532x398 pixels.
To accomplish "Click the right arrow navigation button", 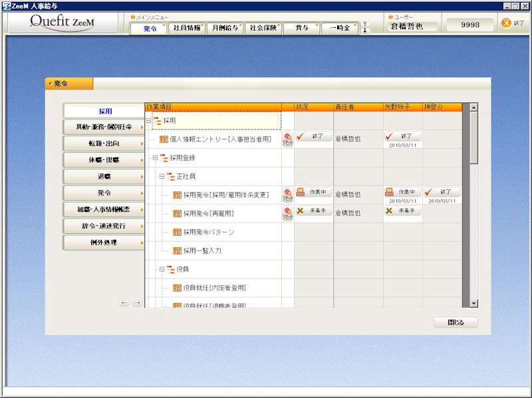I will 137,303.
